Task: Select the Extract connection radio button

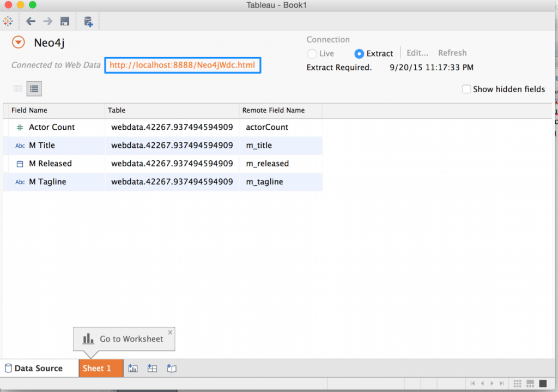Action: [359, 53]
